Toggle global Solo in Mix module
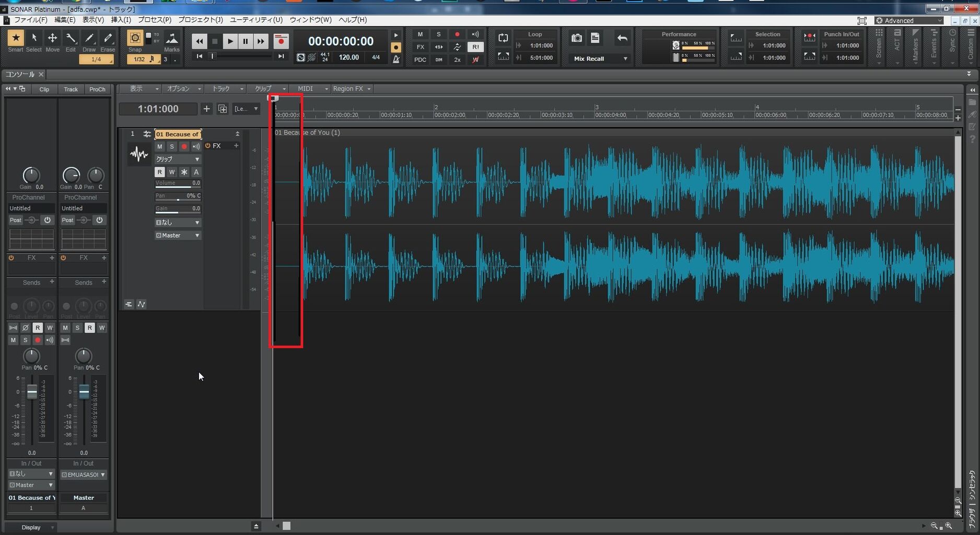 coord(438,34)
